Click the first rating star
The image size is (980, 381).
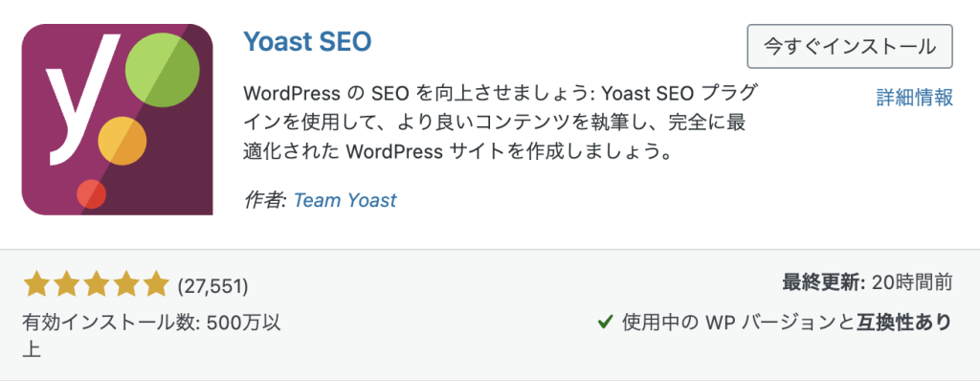[x=35, y=284]
